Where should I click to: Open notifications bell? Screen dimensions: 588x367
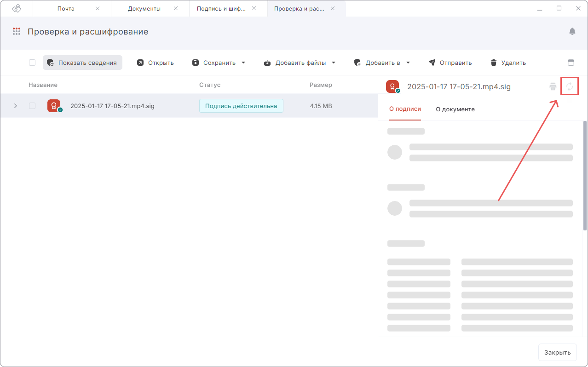pyautogui.click(x=572, y=31)
